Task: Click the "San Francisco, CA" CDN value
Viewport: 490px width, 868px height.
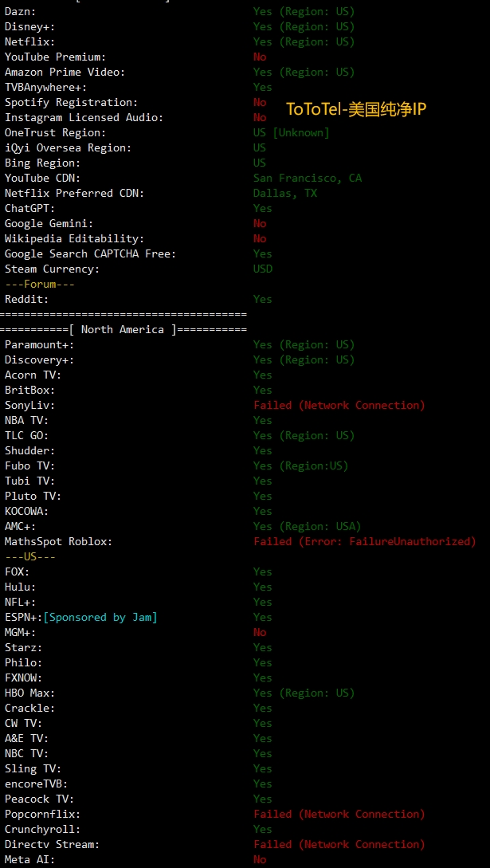Action: point(308,178)
